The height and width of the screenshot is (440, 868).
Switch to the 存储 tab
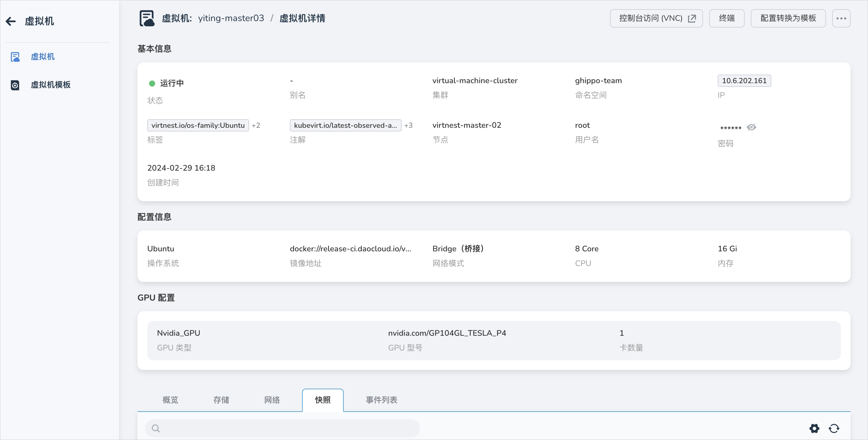[221, 400]
